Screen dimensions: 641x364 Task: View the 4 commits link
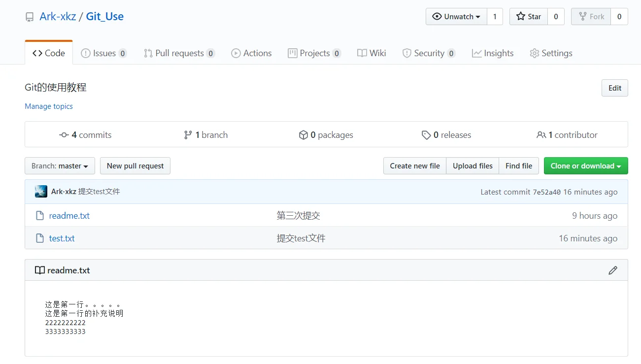coord(85,135)
